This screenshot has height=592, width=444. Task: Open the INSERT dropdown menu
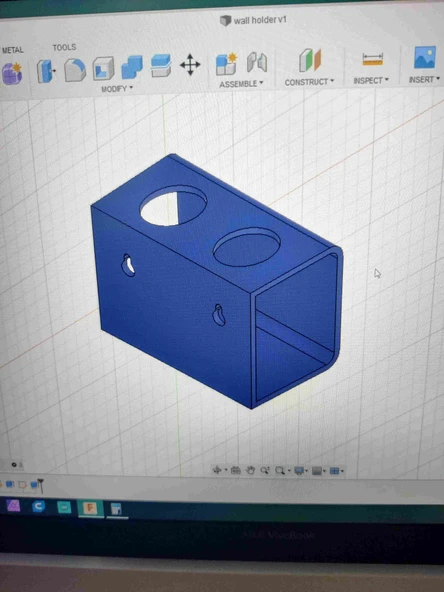(x=424, y=79)
